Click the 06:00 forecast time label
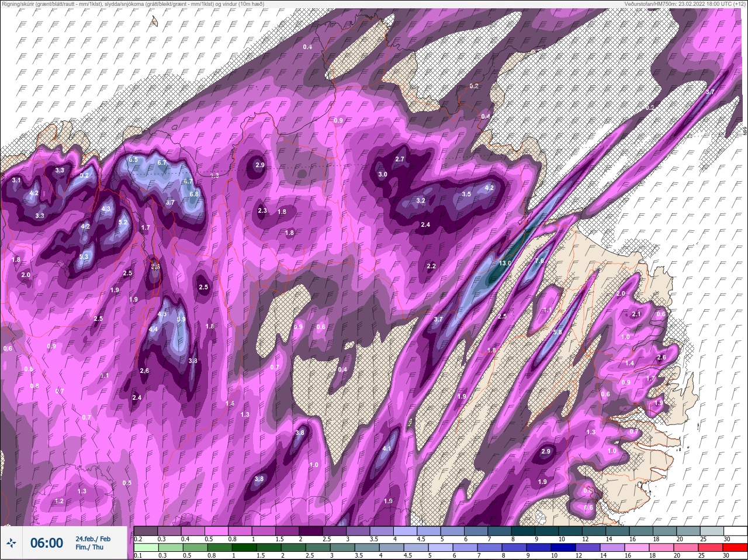The height and width of the screenshot is (560, 748). pyautogui.click(x=47, y=543)
